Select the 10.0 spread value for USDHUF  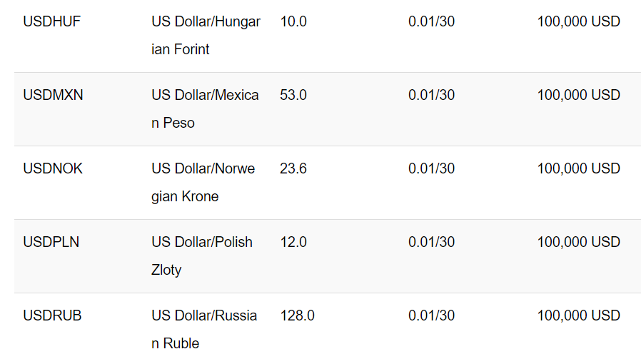click(x=293, y=21)
